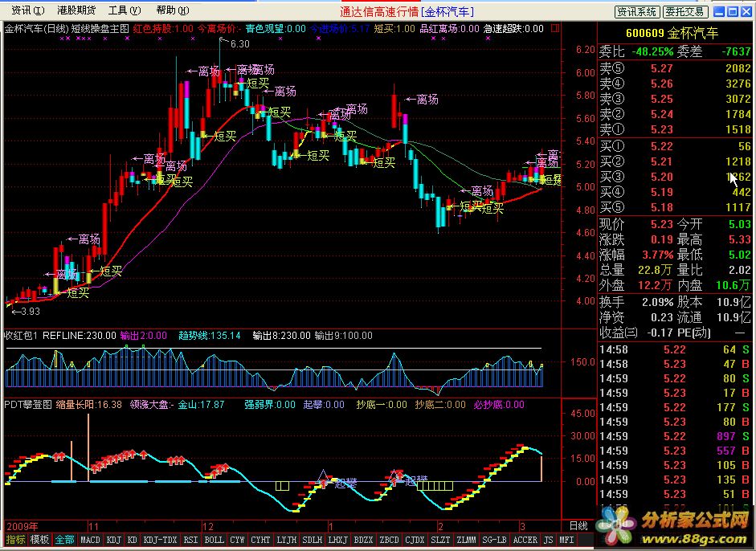Select the SDLH indicator tab

pos(312,540)
